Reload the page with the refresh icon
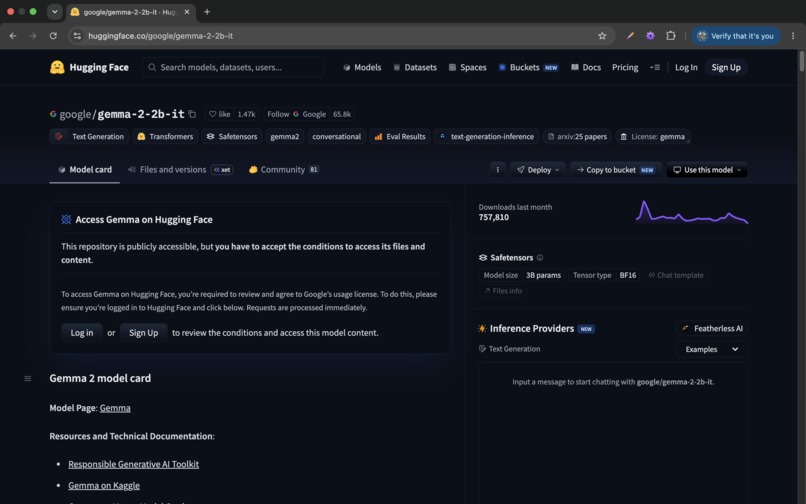This screenshot has width=806, height=504. tap(53, 36)
